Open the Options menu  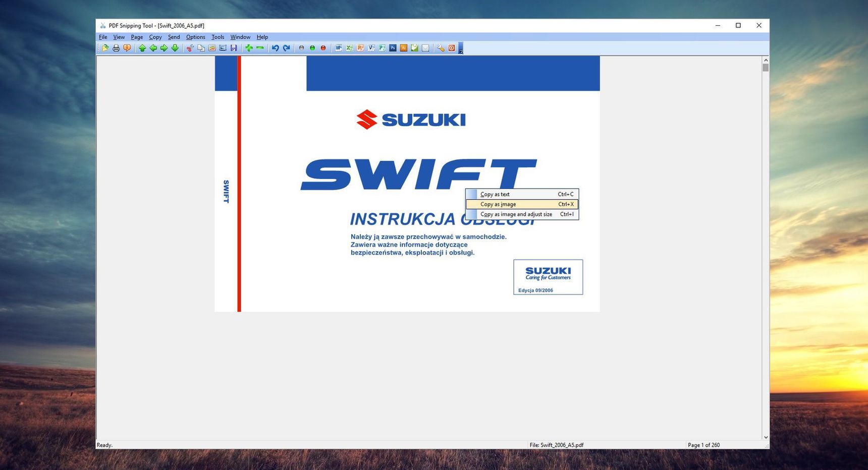(196, 37)
